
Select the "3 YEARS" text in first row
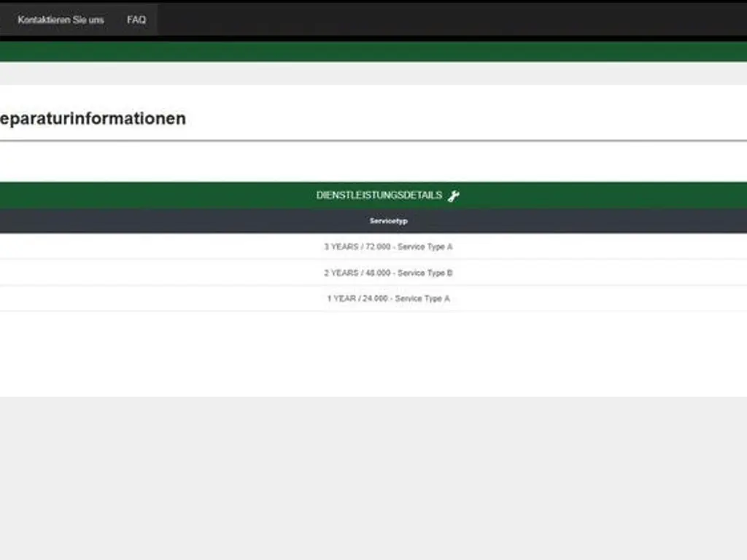(341, 246)
